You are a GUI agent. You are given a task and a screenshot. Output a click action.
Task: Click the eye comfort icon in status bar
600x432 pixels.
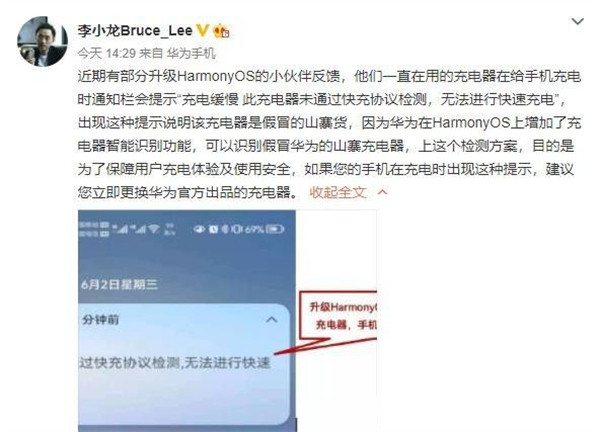[x=199, y=229]
